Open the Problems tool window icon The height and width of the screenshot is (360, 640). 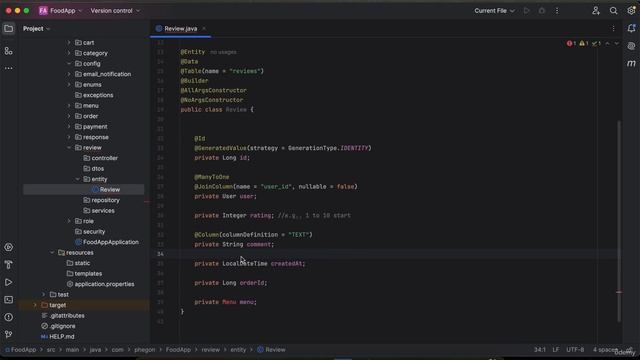tap(9, 317)
